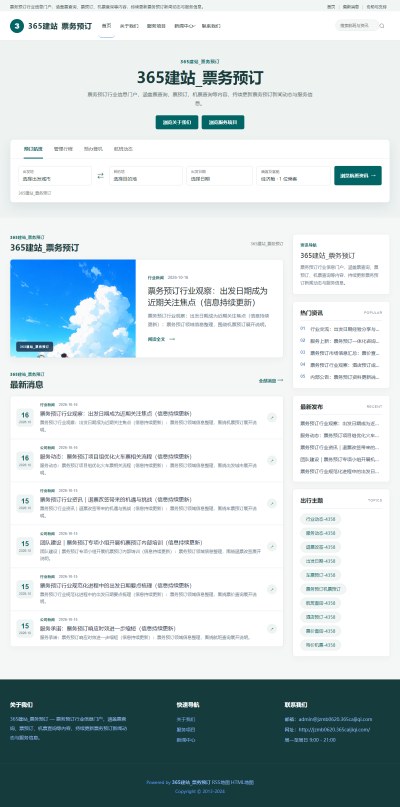Open the destination selector field

point(146,176)
